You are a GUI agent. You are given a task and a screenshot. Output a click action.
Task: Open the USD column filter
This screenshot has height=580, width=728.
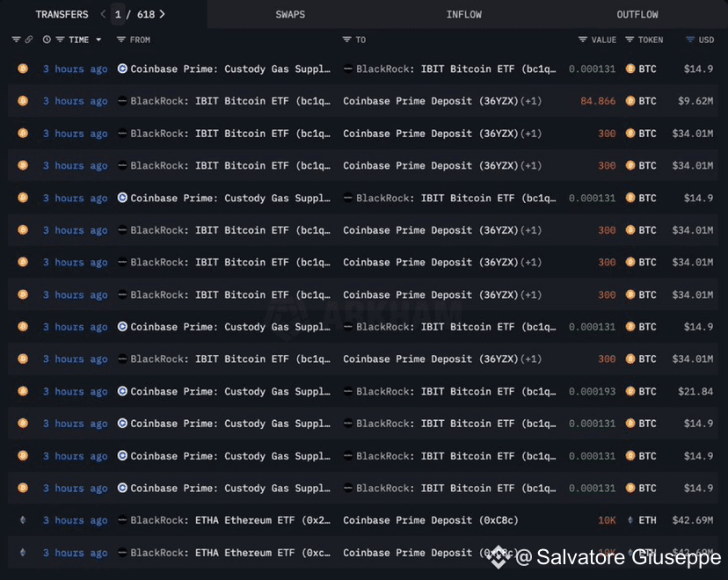pyautogui.click(x=690, y=40)
